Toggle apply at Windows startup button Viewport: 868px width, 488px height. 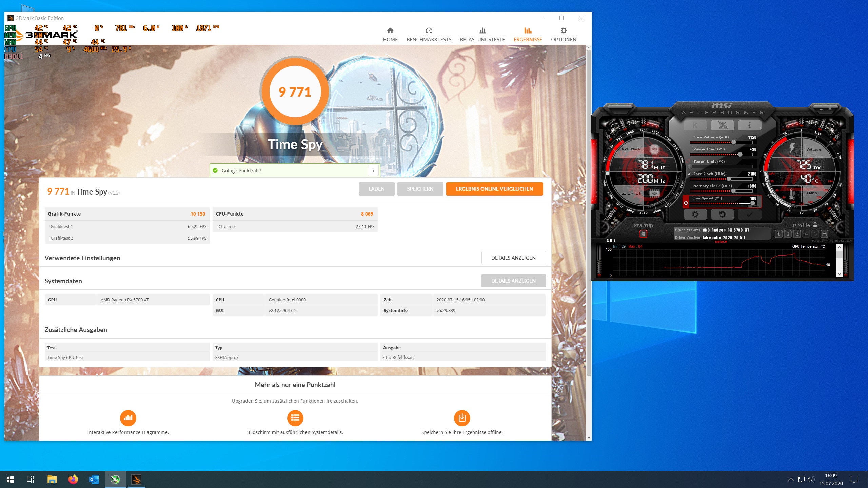(643, 234)
